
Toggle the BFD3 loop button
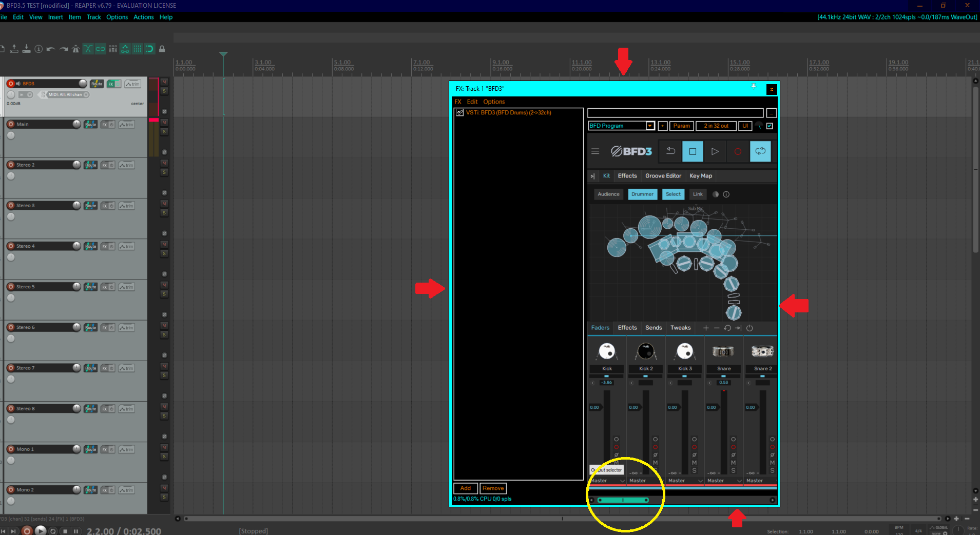(760, 151)
